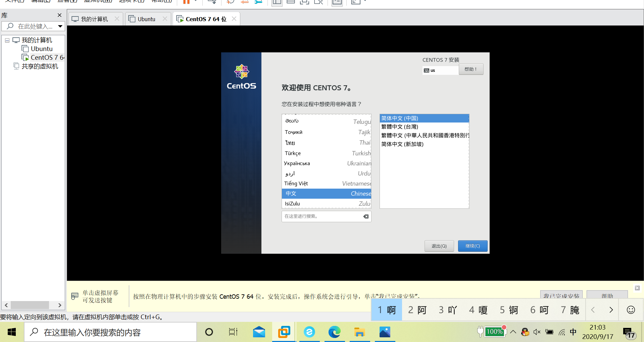Close the yellow install hint bar
This screenshot has height=342, width=644.
637,288
